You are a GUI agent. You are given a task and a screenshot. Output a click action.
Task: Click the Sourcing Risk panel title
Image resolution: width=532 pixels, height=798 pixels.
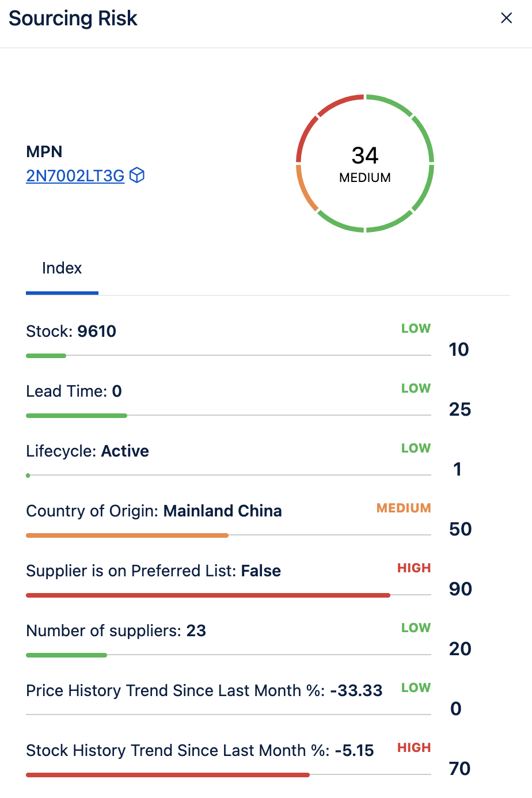(x=73, y=18)
